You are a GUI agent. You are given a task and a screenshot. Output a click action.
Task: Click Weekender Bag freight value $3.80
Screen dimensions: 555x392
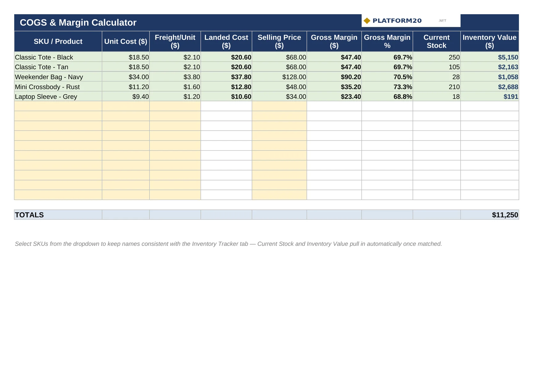(x=175, y=77)
